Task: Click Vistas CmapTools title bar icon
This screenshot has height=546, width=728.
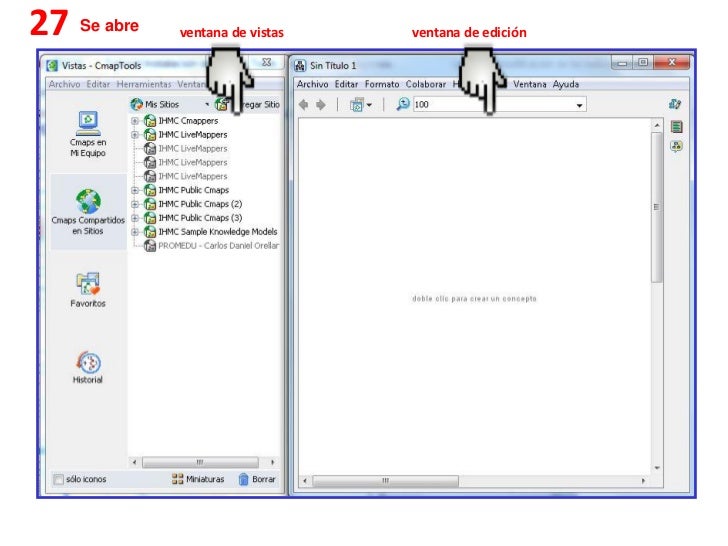Action: [52, 65]
